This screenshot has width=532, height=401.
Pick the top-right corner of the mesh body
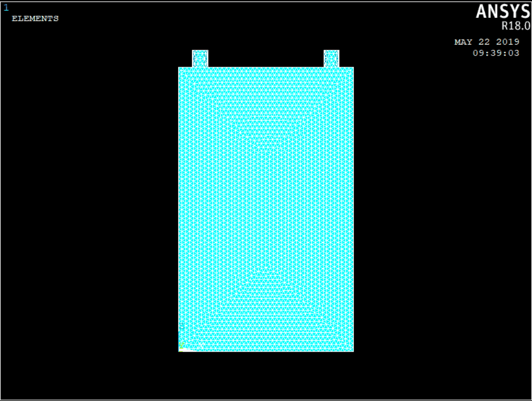coord(353,68)
